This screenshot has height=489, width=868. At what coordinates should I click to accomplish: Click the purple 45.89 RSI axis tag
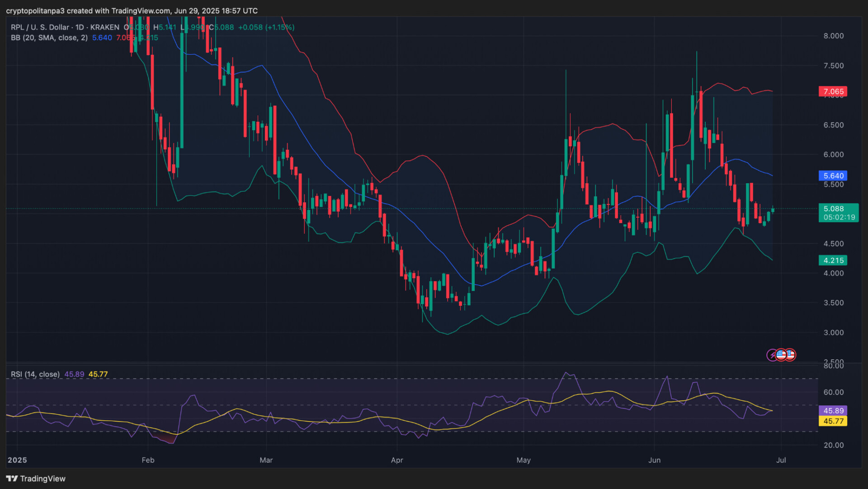point(833,411)
